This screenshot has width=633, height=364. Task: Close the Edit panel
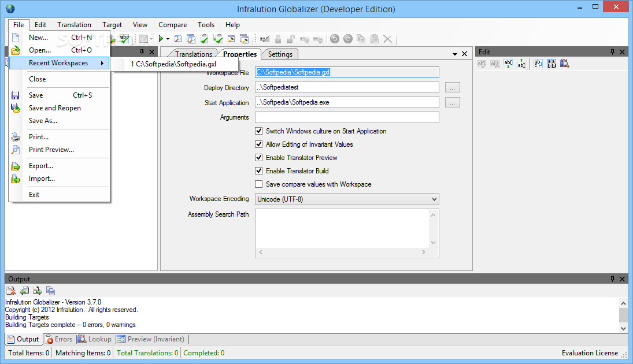coord(623,51)
